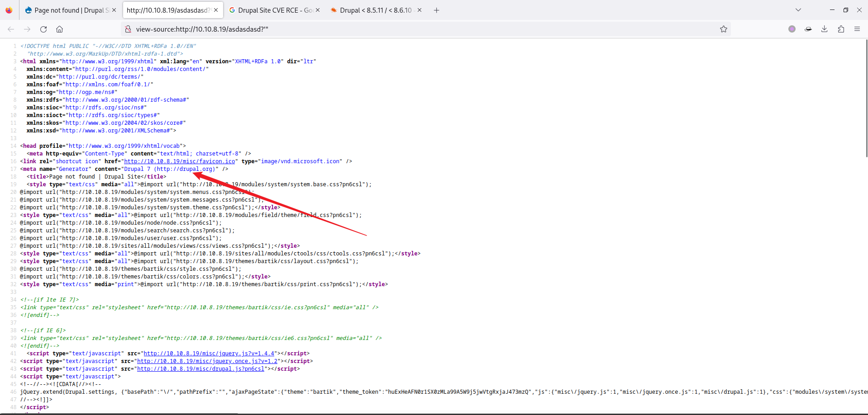Screen dimensions: 868x415
Task: Click the bartik print.css import line
Action: pos(204,284)
